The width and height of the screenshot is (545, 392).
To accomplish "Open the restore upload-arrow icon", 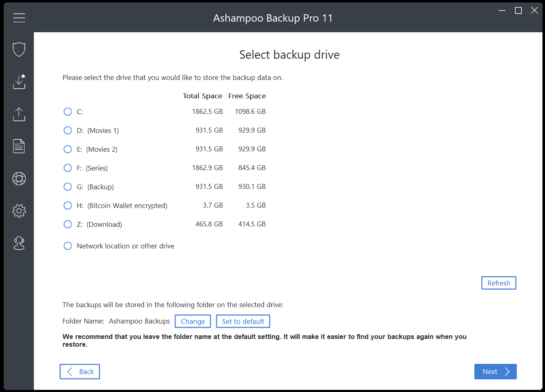I will pyautogui.click(x=19, y=114).
